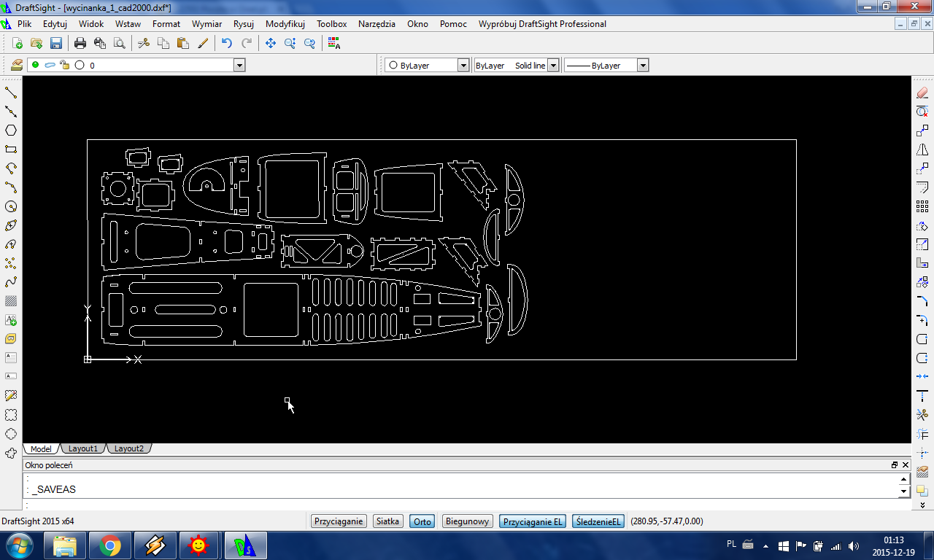Switch to the Layout1 tab
This screenshot has height=560, width=934.
click(82, 448)
